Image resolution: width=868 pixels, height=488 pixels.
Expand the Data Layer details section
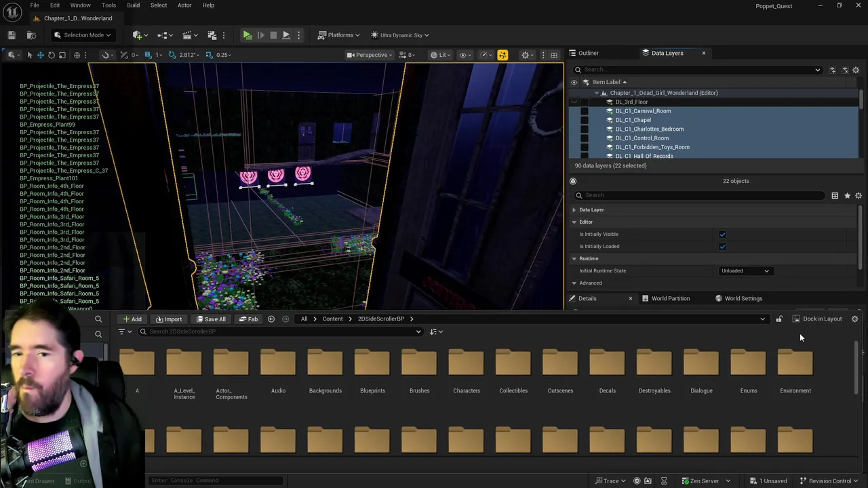pos(574,210)
